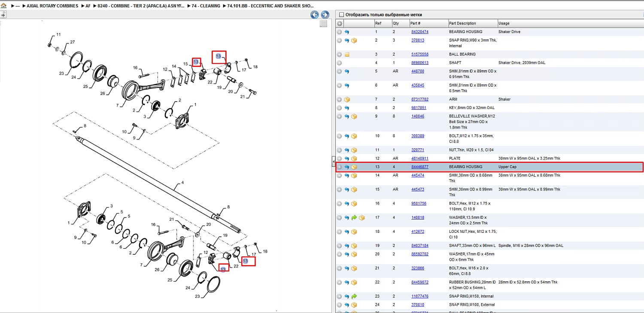This screenshot has width=644, height=313.
Task: Open part number link 84446877
Action: (x=420, y=167)
